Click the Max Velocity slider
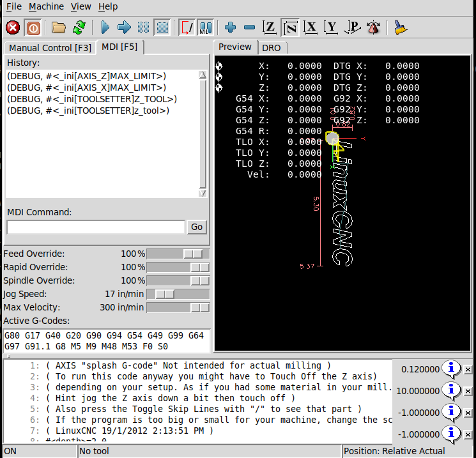The width and height of the screenshot is (476, 458). tap(178, 307)
